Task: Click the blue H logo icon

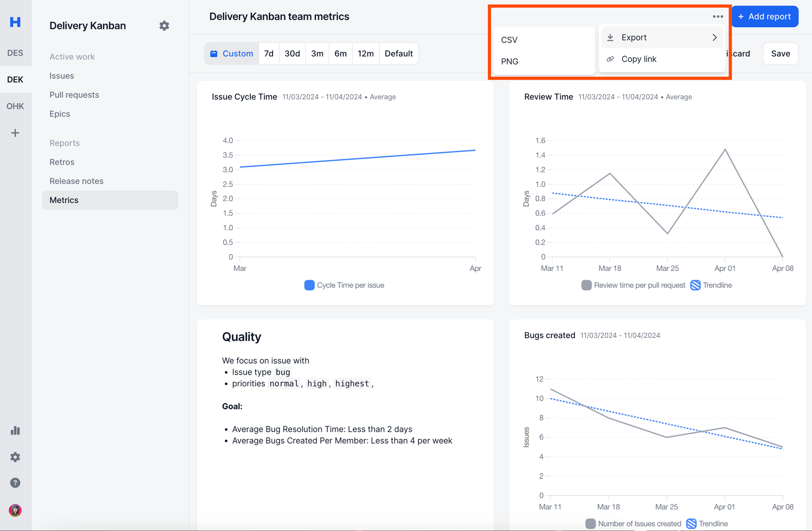Action: pos(15,22)
